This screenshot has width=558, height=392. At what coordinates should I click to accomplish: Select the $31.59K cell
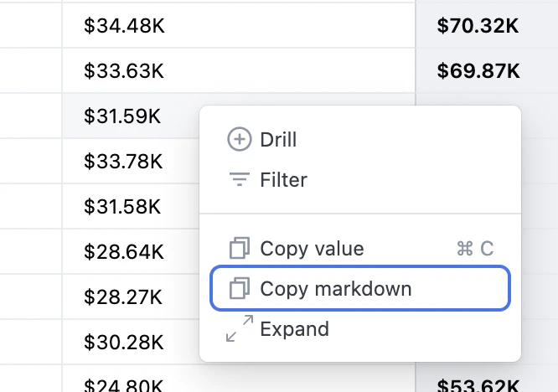131,116
